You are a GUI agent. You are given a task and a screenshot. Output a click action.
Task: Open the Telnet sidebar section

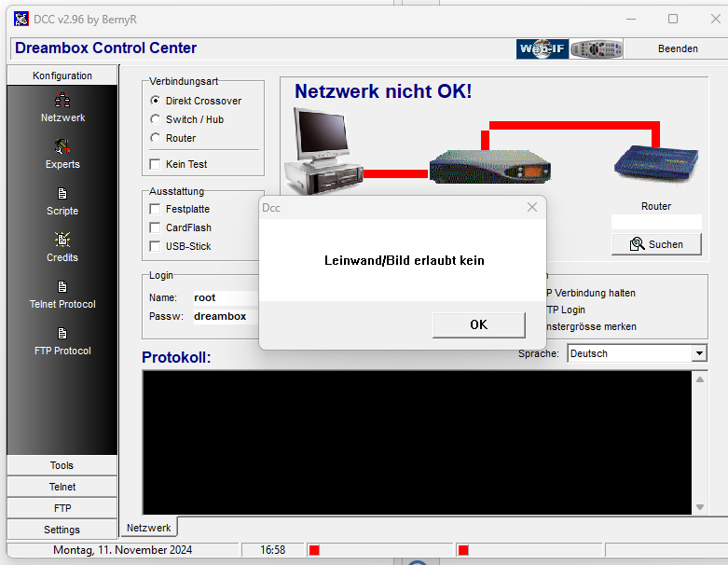62,487
